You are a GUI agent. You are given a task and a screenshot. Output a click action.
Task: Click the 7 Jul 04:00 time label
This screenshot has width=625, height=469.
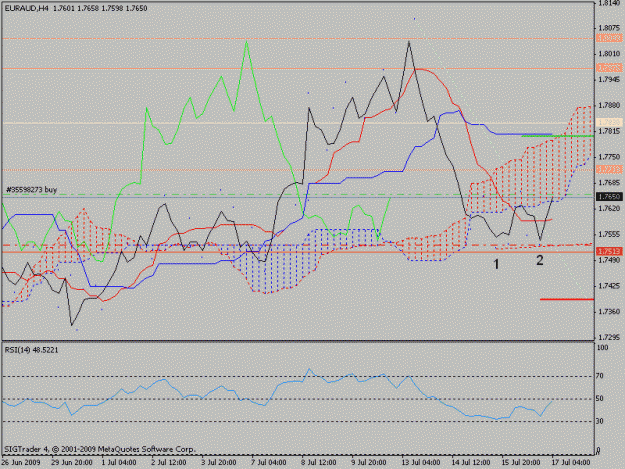tap(268, 462)
